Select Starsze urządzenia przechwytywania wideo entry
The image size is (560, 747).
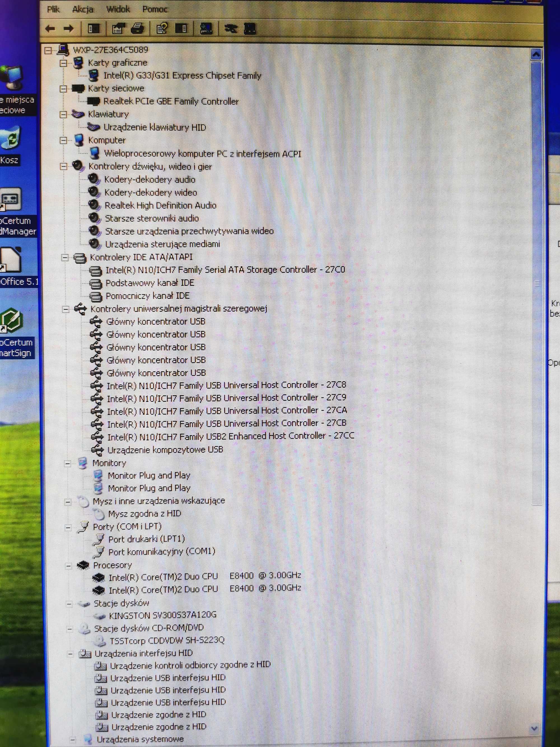tap(189, 231)
